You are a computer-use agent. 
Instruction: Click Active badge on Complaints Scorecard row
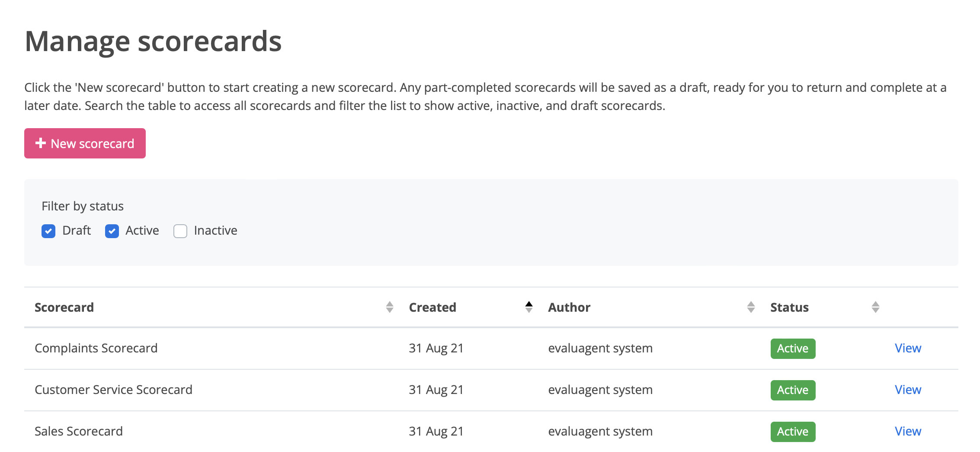click(x=793, y=349)
